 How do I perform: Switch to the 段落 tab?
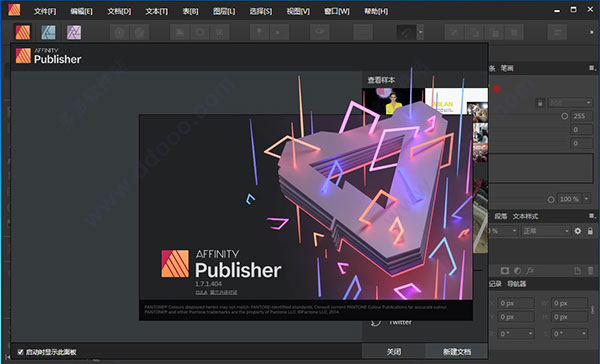coord(501,216)
